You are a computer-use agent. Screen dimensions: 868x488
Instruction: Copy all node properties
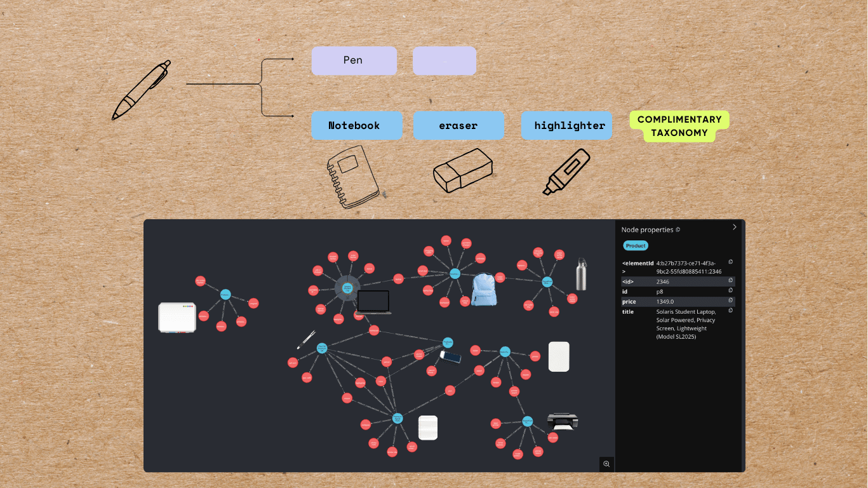(x=678, y=229)
